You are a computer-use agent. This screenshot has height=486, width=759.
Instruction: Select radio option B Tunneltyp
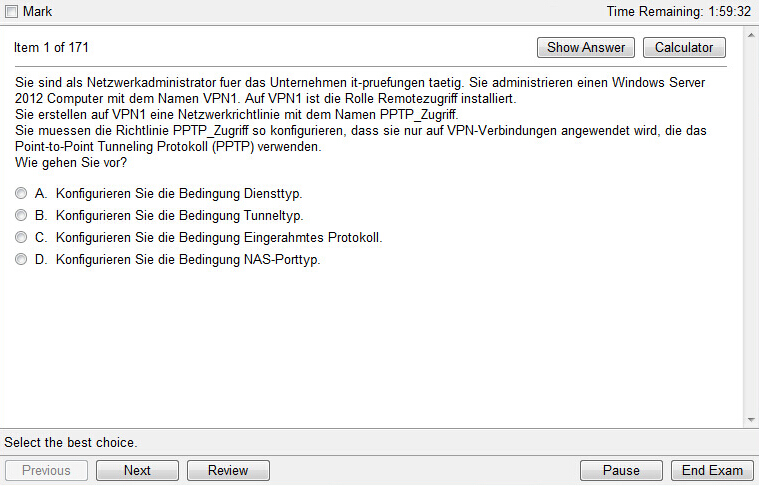point(22,215)
